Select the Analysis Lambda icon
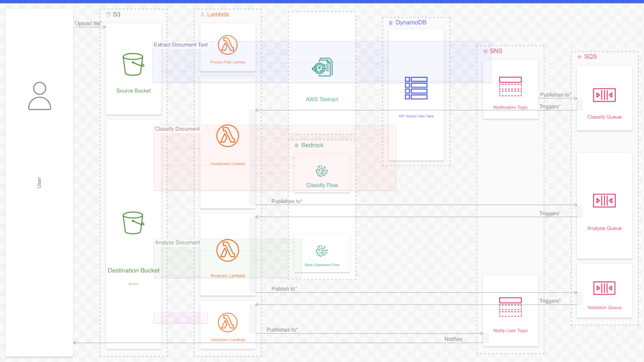Viewport: 644px width, 362px height. coord(227,250)
